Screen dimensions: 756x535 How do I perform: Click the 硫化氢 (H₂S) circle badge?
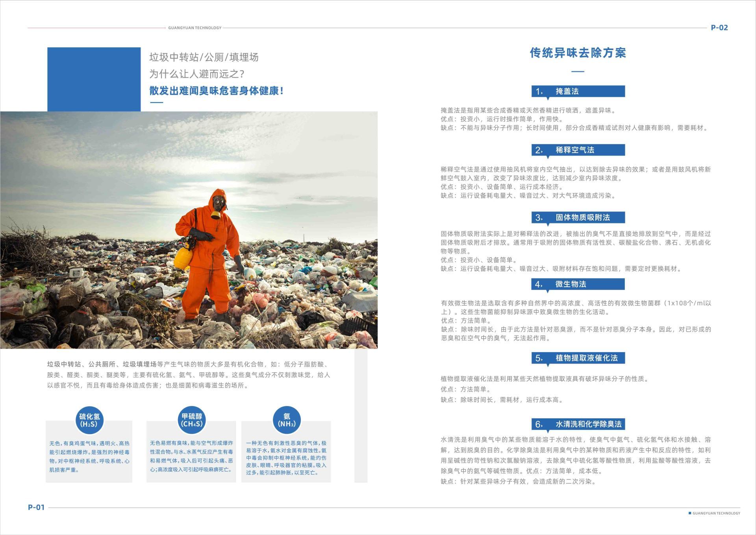[x=89, y=420]
